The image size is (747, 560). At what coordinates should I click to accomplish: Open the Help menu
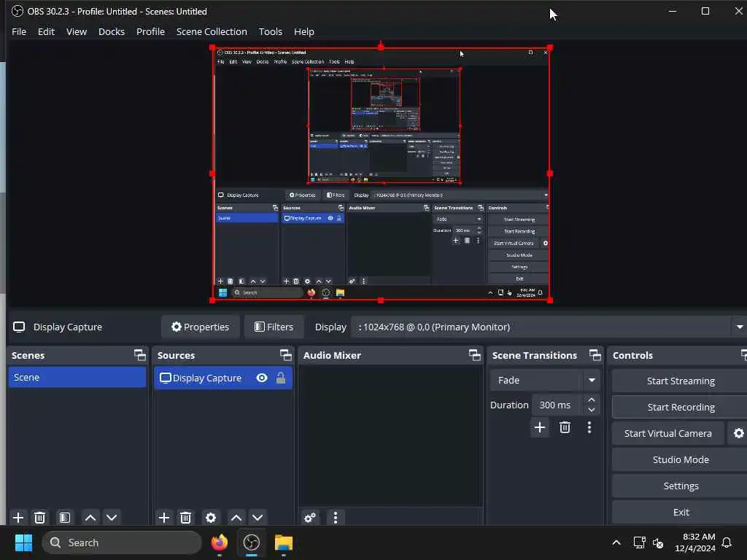pyautogui.click(x=304, y=31)
